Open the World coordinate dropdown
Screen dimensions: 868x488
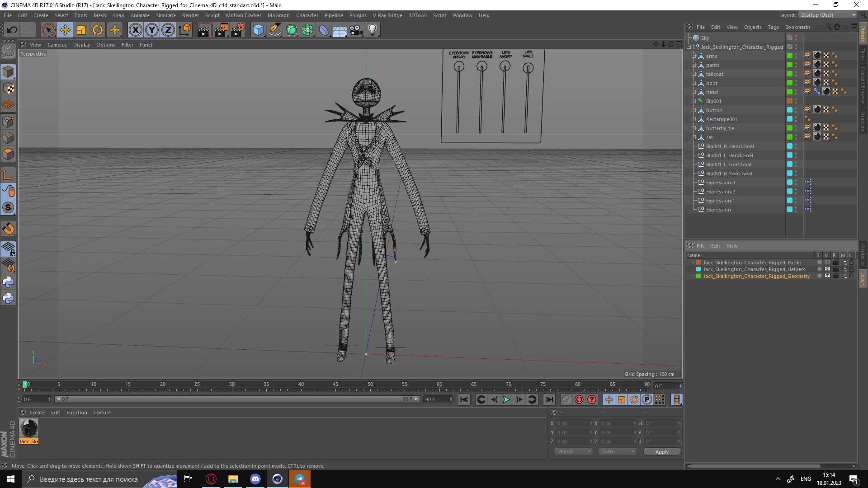pos(573,451)
